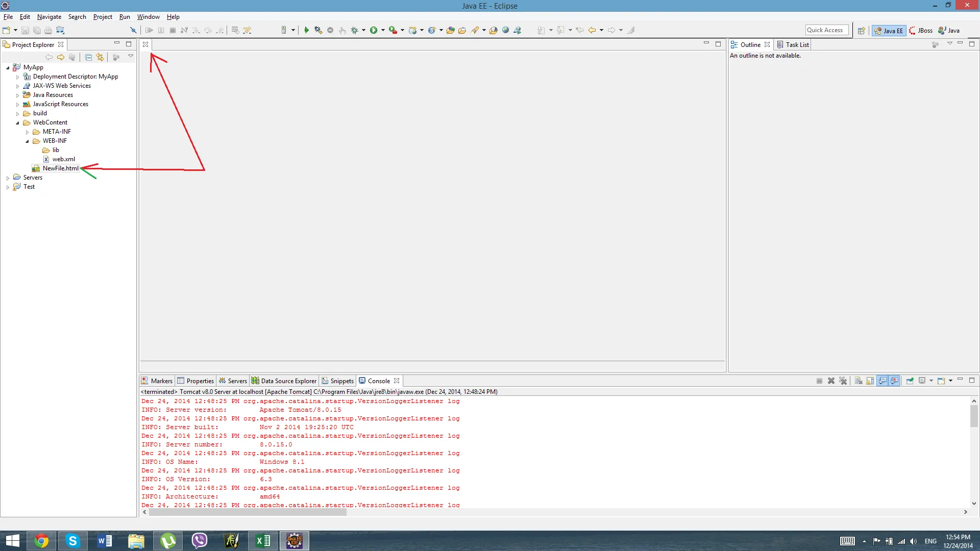Toggle Scroll Lock in Console
Viewport: 980px width, 551px height.
point(870,381)
